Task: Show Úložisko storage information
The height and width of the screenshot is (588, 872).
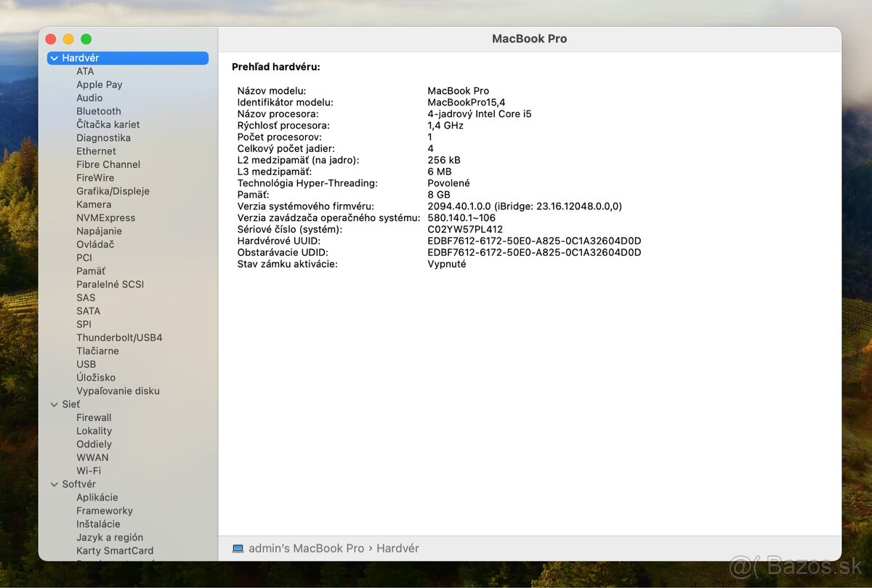Action: click(96, 378)
